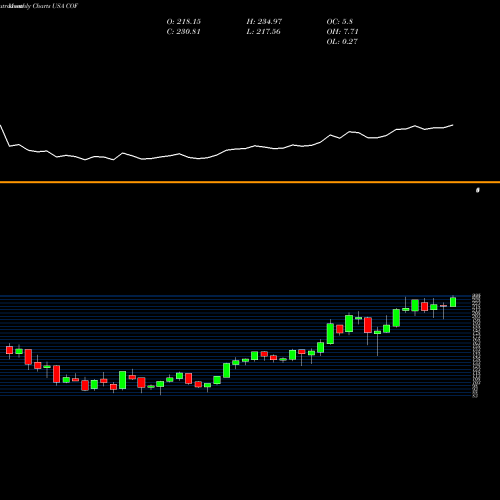Click the close price value C: 230.81
The height and width of the screenshot is (500, 500).
[184, 32]
